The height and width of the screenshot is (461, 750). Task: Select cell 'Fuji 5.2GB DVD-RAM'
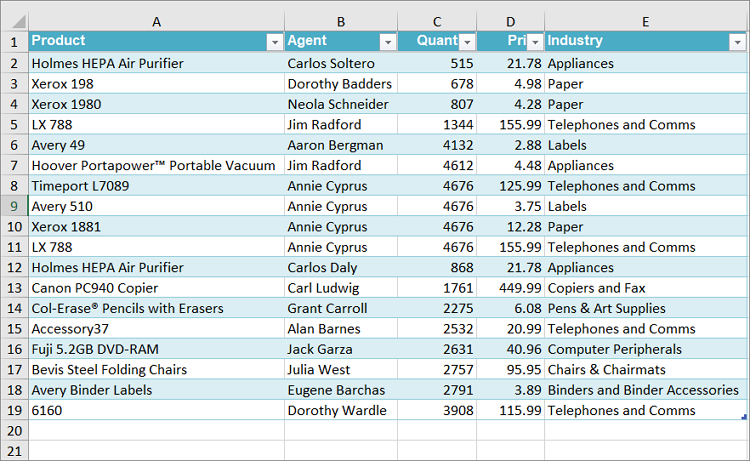156,349
